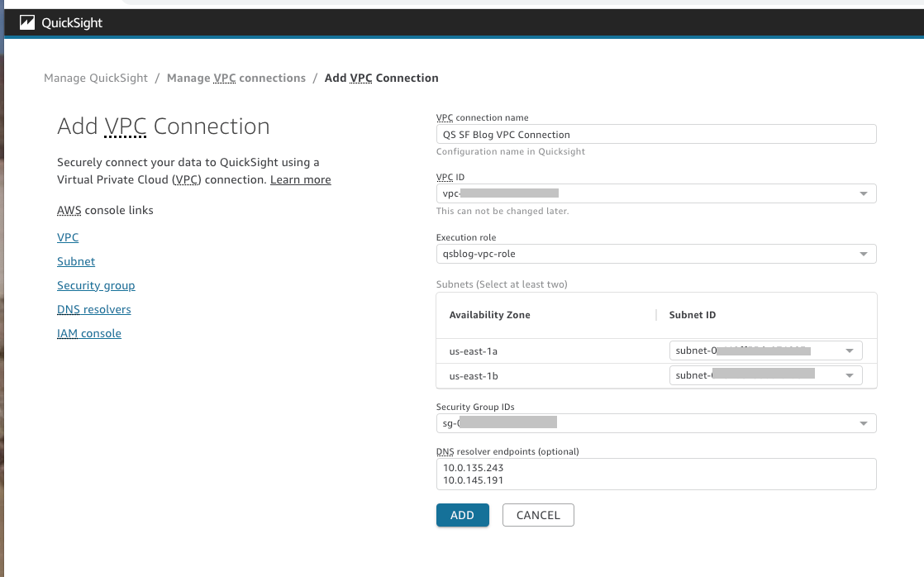This screenshot has width=924, height=577.
Task: Open the Subnet console link
Action: pyautogui.click(x=76, y=262)
